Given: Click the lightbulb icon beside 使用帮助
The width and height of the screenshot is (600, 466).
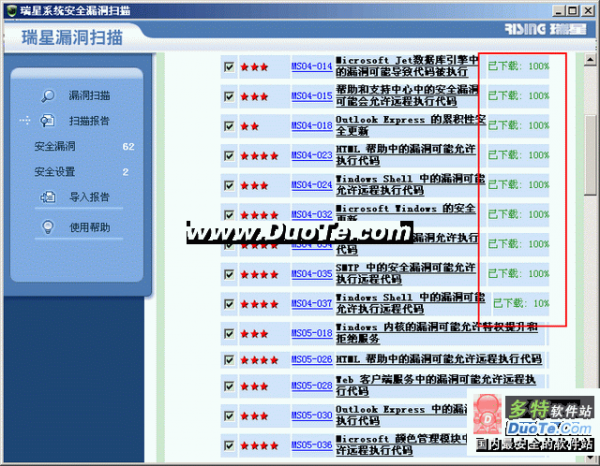Looking at the screenshot, I should click(47, 227).
